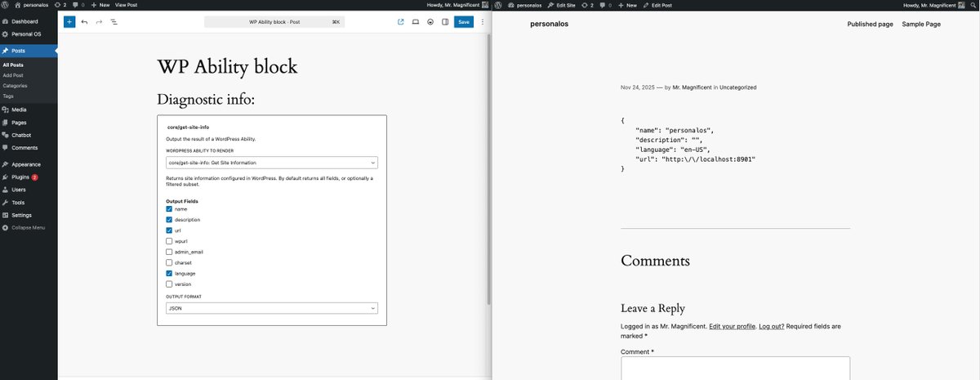The width and height of the screenshot is (980, 380).
Task: Click search magnifier in right admin bar
Action: pos(973,5)
